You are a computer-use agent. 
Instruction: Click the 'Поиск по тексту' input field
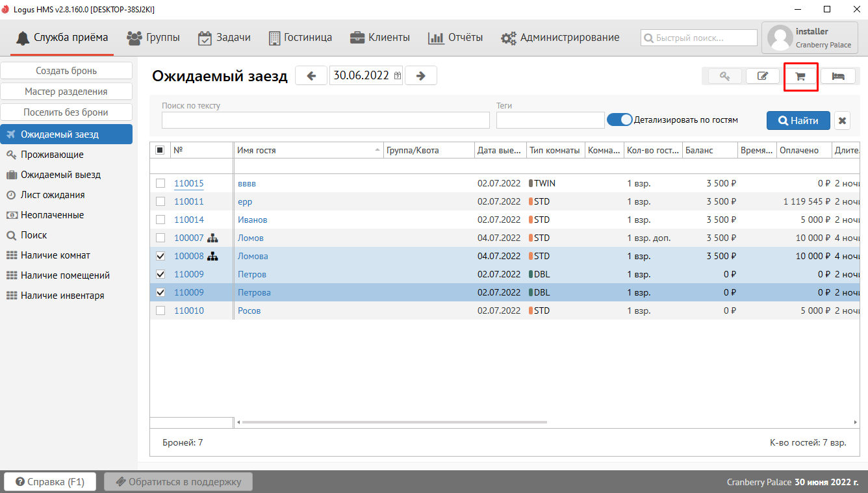pyautogui.click(x=325, y=120)
